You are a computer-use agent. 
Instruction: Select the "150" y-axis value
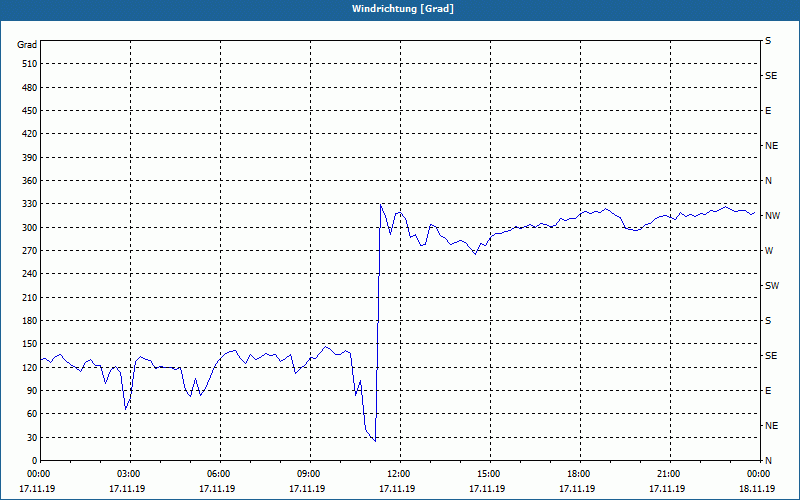30,344
